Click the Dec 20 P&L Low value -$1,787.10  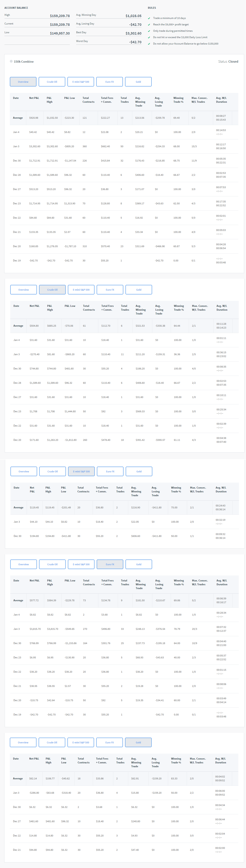click(70, 246)
